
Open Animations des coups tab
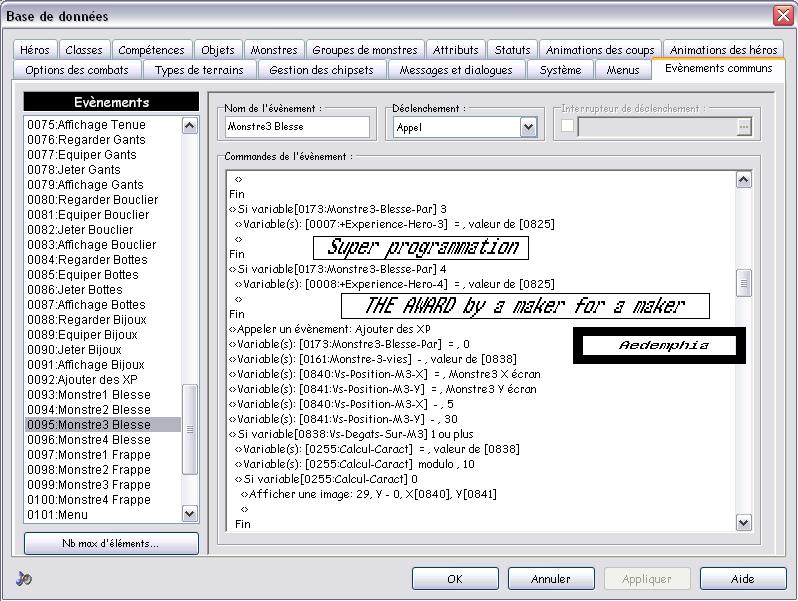point(600,50)
